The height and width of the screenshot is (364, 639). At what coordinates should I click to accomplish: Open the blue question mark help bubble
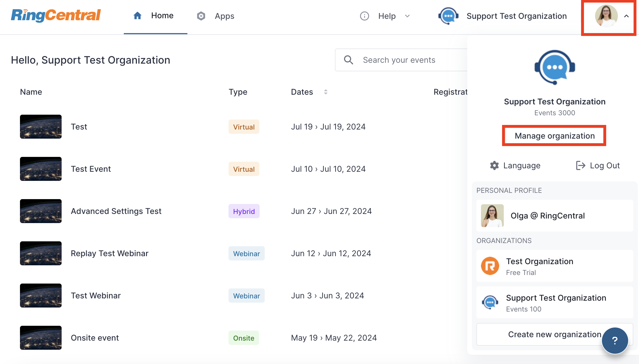(x=615, y=340)
